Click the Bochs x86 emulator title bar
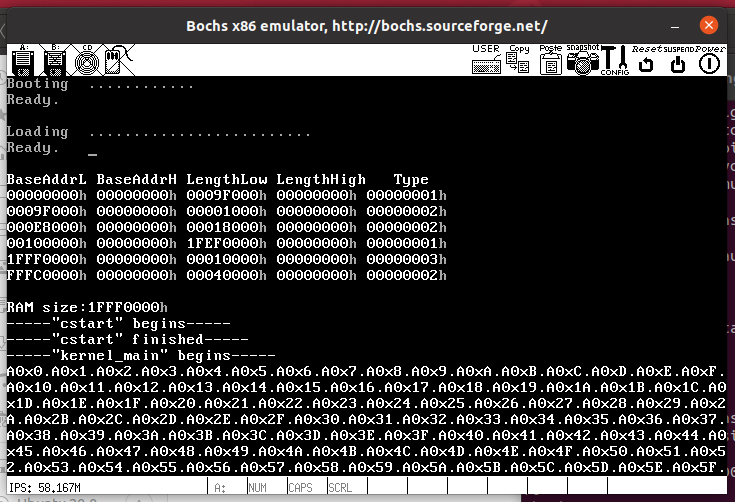Viewport: 735px width, 502px height. [x=367, y=26]
